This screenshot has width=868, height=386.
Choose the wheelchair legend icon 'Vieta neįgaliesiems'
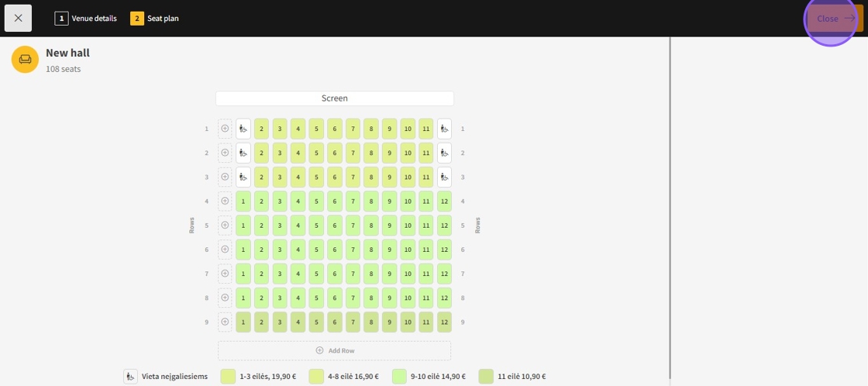[x=131, y=377]
